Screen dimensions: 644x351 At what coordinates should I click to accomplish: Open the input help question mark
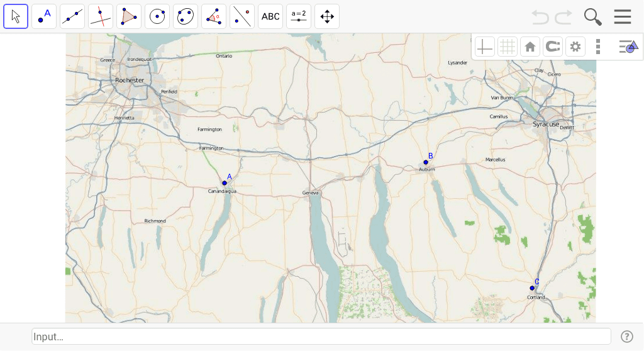point(627,337)
